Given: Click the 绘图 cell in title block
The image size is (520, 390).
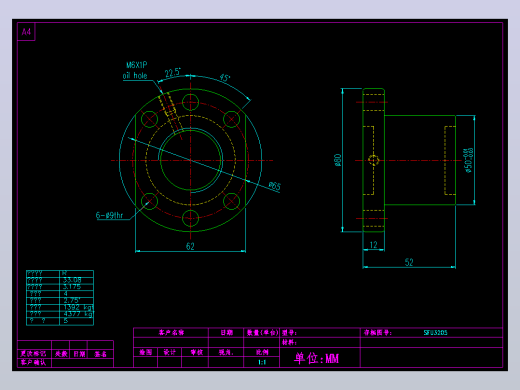Looking at the screenshot, I should (146, 352).
